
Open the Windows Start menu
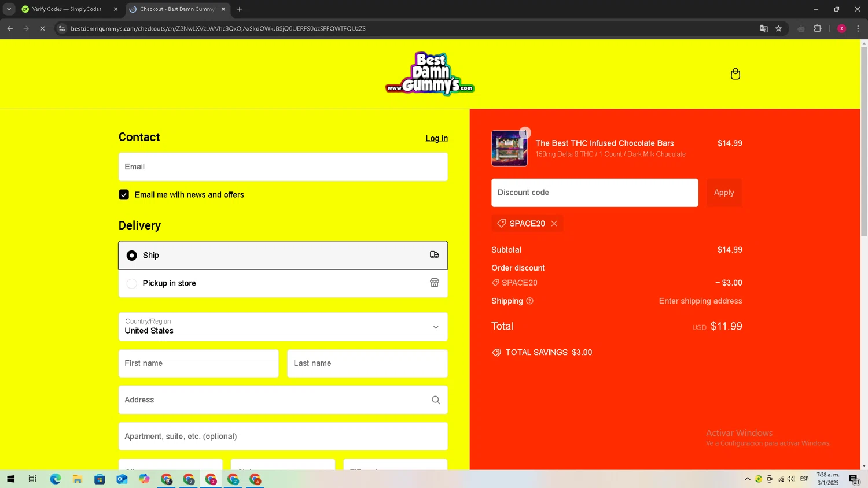coord(10,479)
